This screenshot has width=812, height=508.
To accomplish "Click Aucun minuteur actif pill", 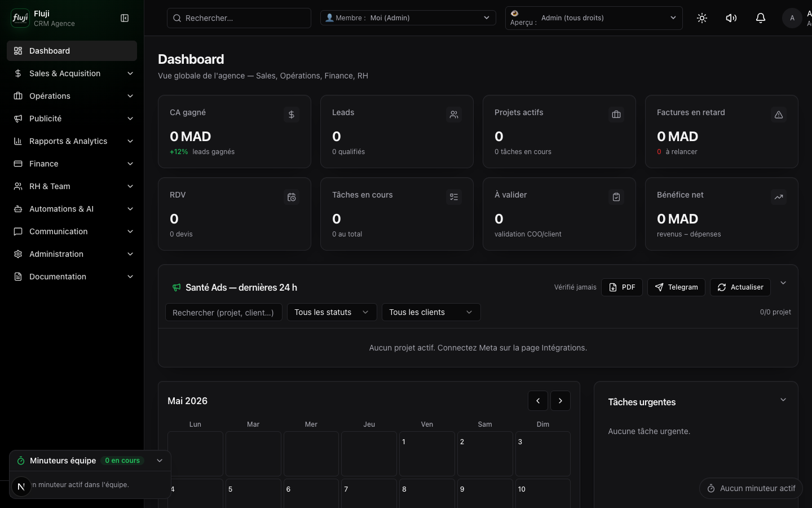I will coord(751,488).
